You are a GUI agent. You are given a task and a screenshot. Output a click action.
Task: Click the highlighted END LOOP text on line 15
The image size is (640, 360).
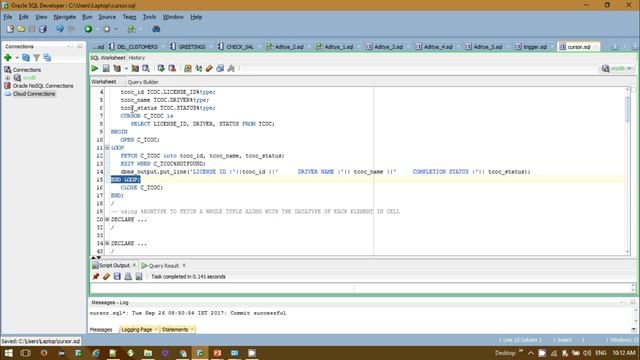tap(126, 180)
